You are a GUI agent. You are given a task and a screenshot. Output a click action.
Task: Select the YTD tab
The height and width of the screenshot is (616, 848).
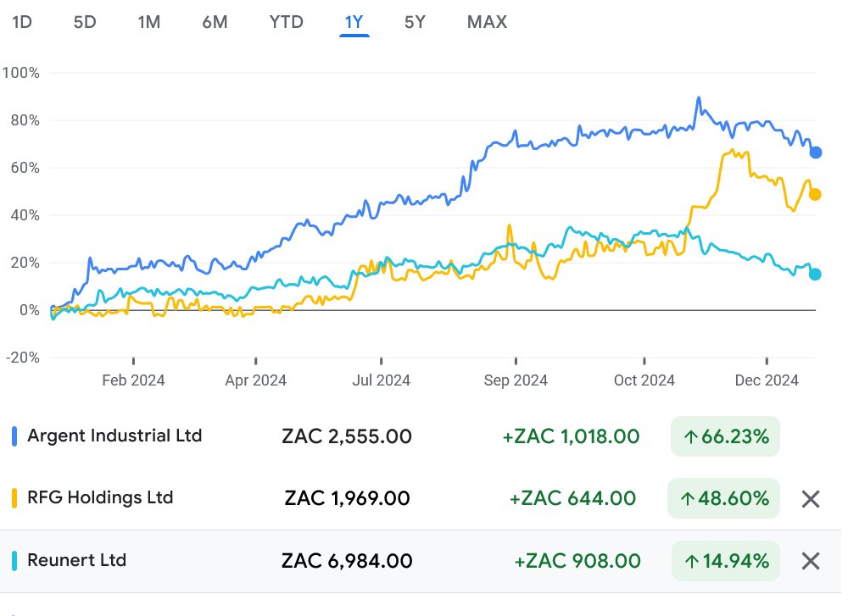click(x=286, y=22)
